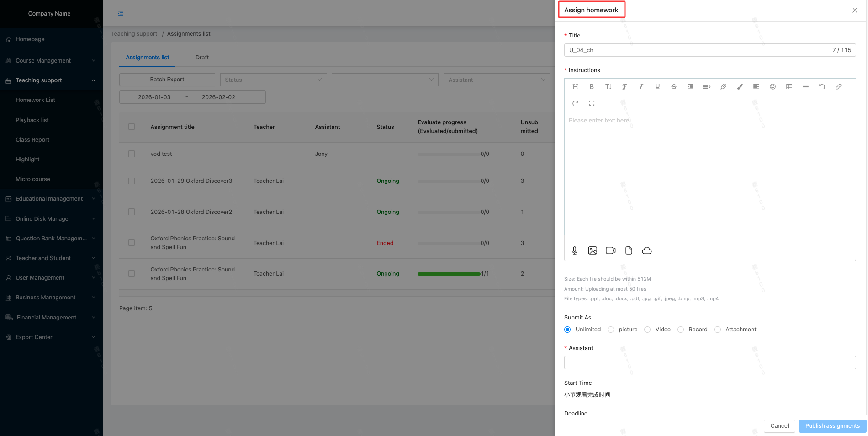Enter fullscreen mode in the editor

pyautogui.click(x=592, y=103)
